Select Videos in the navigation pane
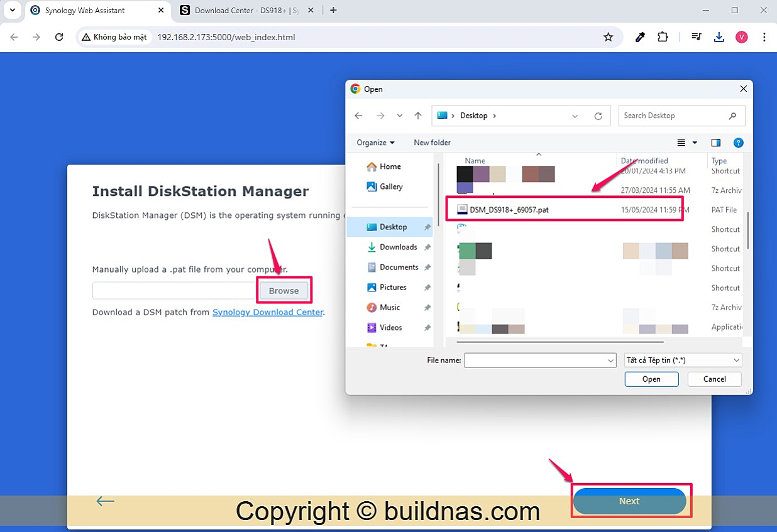Screen dimensions: 777x532 (x=390, y=327)
